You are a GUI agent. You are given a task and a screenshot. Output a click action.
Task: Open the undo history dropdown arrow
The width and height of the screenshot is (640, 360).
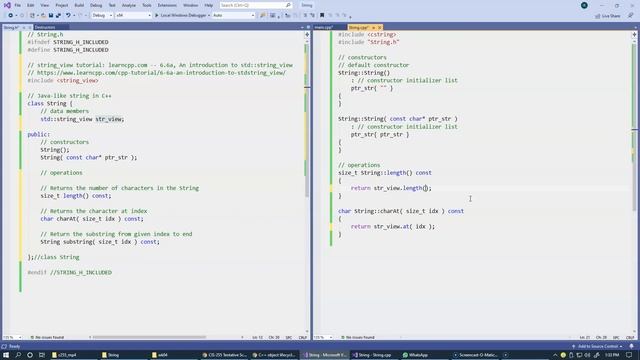[x=74, y=16]
